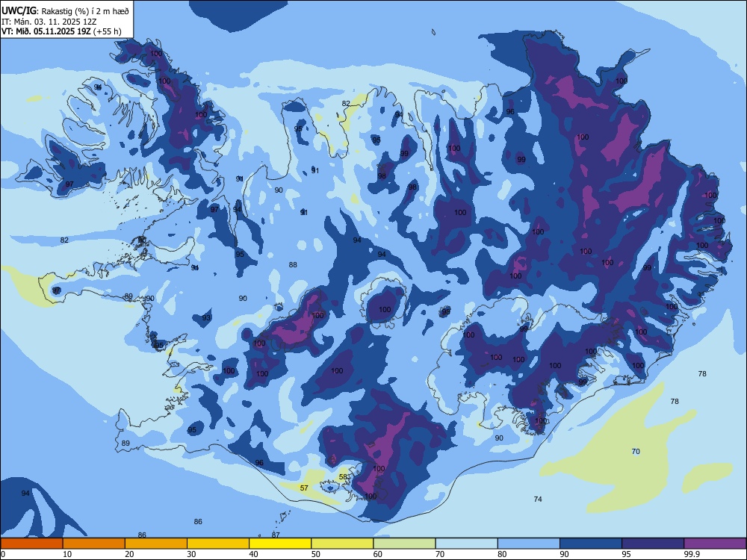Click the 'IT: Mán. 03. 11. 2025 12Z' line
The height and width of the screenshot is (560, 747).
tap(49, 22)
